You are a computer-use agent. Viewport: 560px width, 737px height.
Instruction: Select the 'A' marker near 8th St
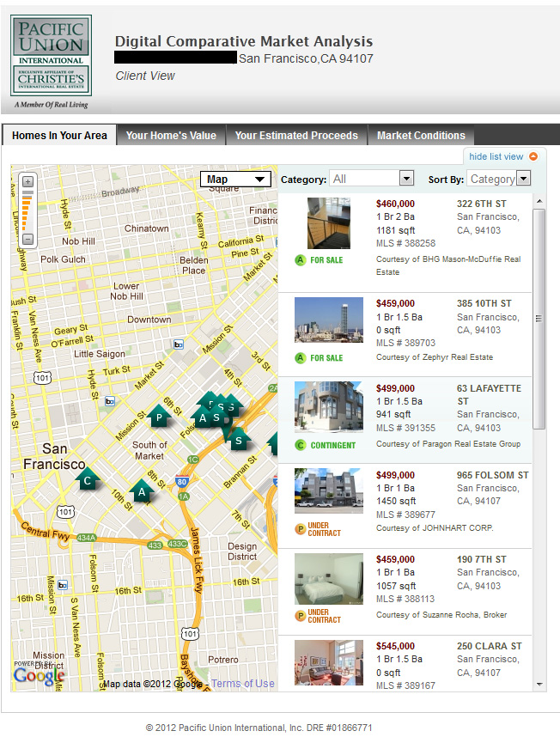(x=143, y=492)
